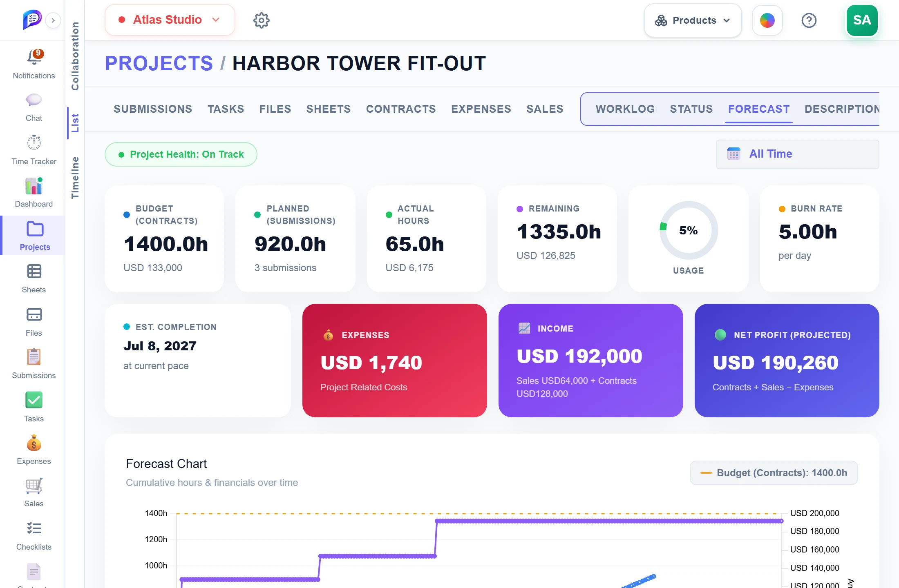
Task: Open the help question mark icon
Action: pos(809,20)
